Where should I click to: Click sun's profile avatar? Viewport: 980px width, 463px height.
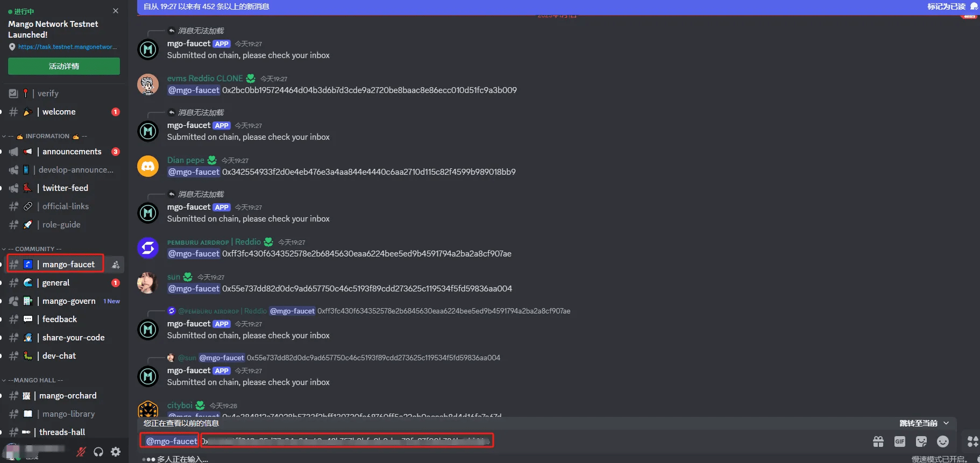148,283
